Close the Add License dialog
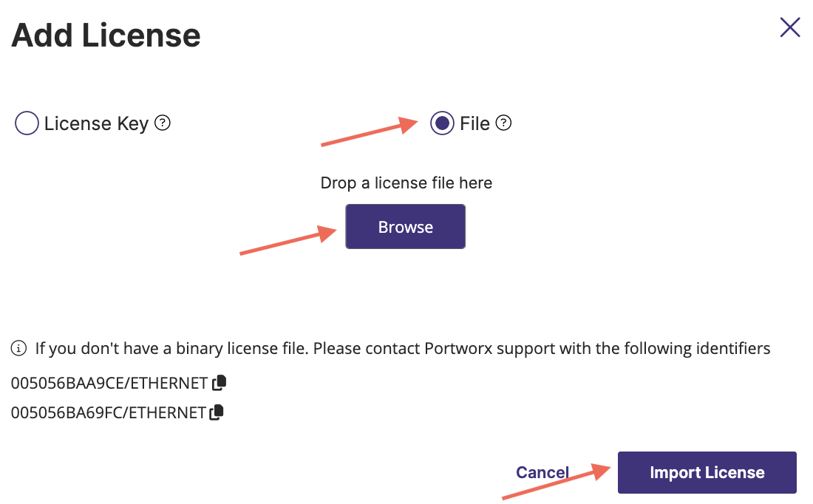The image size is (813, 504). pyautogui.click(x=790, y=28)
